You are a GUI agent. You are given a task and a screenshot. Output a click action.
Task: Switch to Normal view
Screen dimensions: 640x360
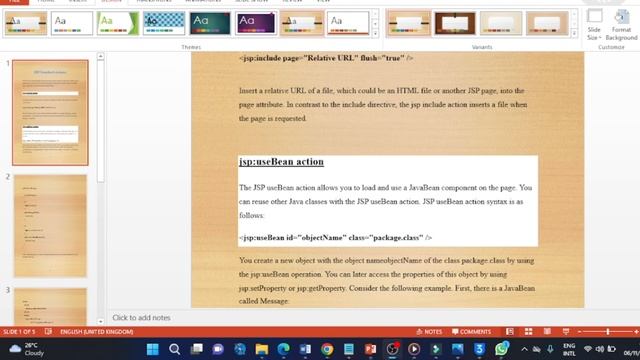click(510, 332)
